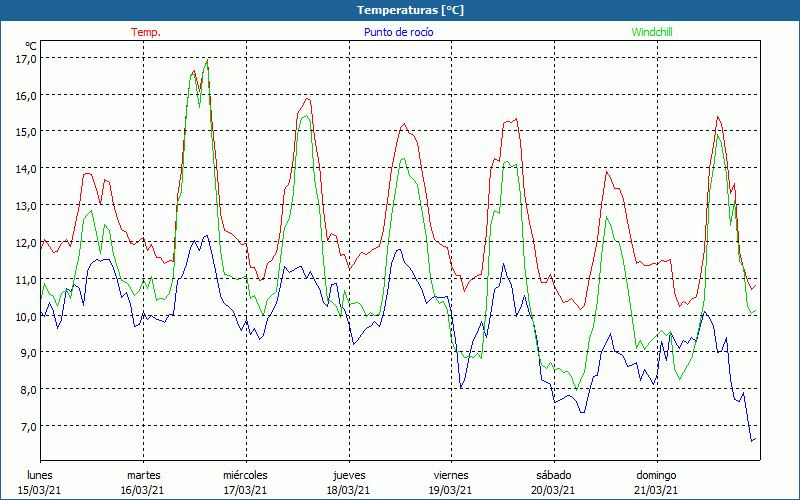Viewport: 800px width, 500px height.
Task: Click the 9,0 y-axis value
Action: pos(29,353)
